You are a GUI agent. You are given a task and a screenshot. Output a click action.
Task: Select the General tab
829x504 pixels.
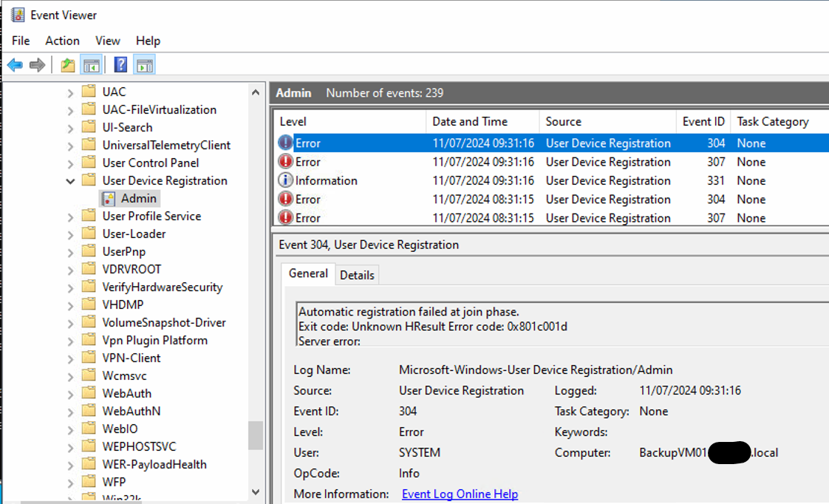(307, 273)
